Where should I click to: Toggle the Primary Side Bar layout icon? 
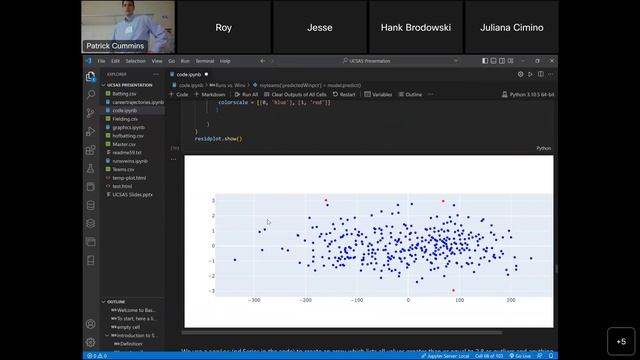pos(485,61)
